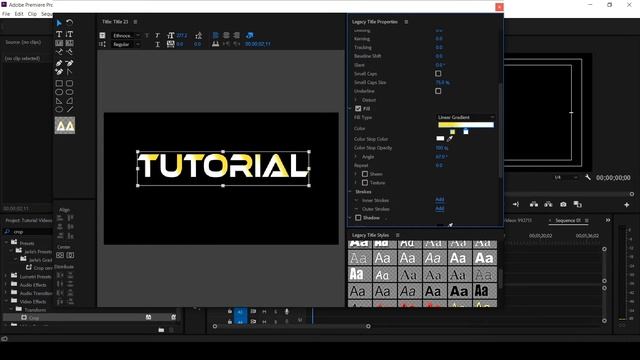Open the font family dropdown
The image size is (640, 360).
(126, 36)
